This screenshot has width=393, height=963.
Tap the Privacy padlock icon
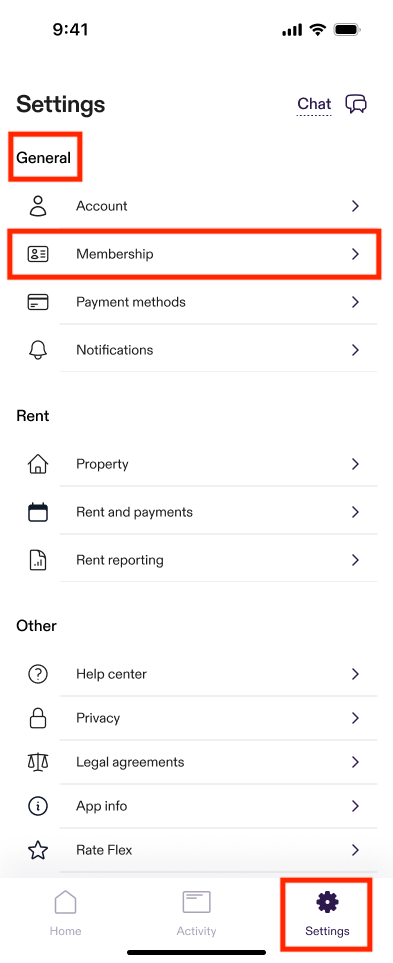pyautogui.click(x=38, y=718)
